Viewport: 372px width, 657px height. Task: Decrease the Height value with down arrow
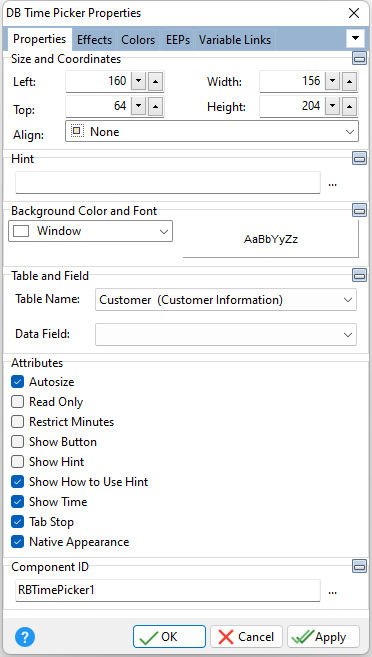(333, 107)
